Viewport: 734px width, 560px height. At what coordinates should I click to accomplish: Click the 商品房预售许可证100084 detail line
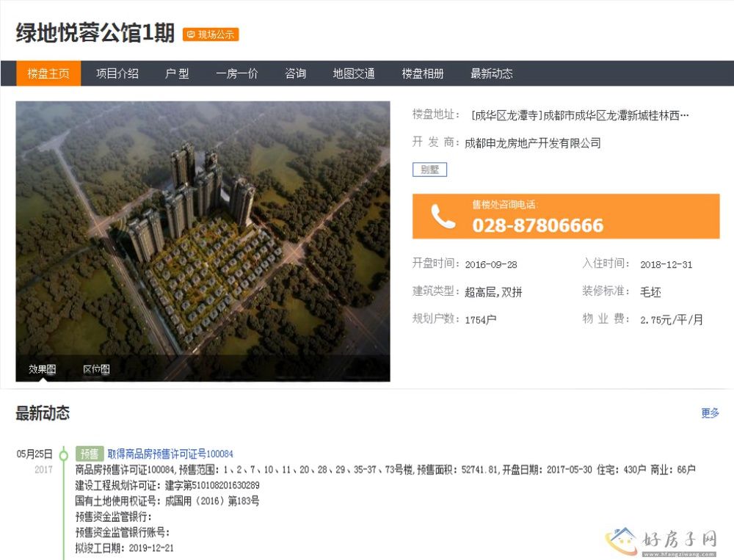385,469
